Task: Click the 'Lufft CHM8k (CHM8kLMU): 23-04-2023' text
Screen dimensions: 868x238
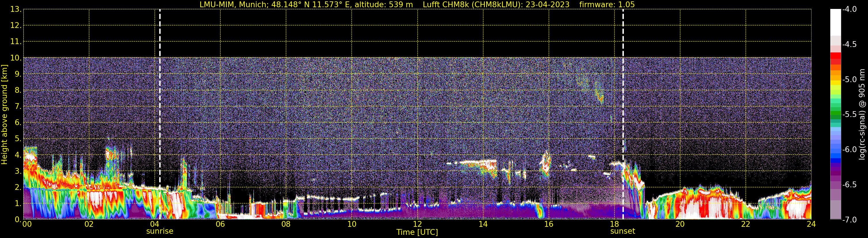Action: (x=496, y=4)
